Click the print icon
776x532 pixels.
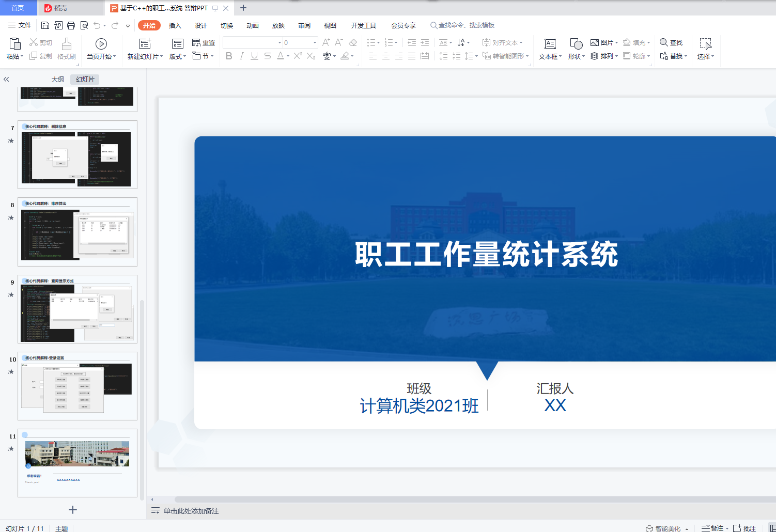pos(71,25)
